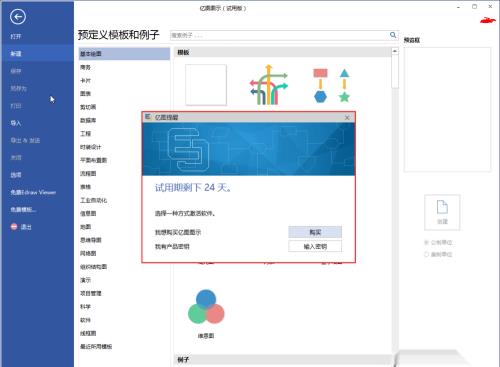The width and height of the screenshot is (500, 367).
Task: Click the back arrow circle icon
Action: pyautogui.click(x=18, y=16)
